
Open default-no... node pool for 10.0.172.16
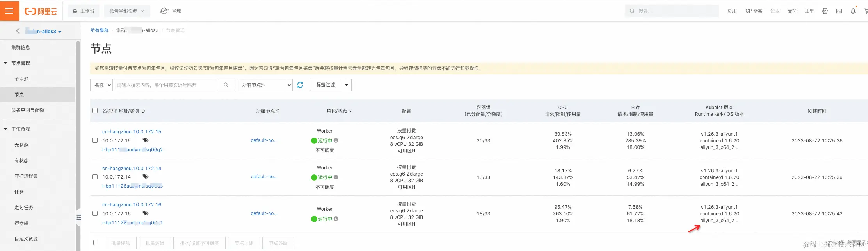tap(264, 213)
